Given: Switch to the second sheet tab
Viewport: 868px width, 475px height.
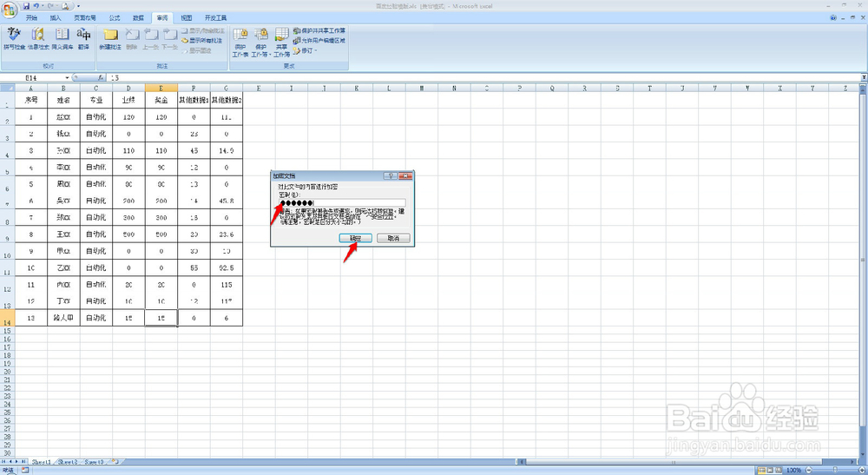Looking at the screenshot, I should (x=68, y=462).
